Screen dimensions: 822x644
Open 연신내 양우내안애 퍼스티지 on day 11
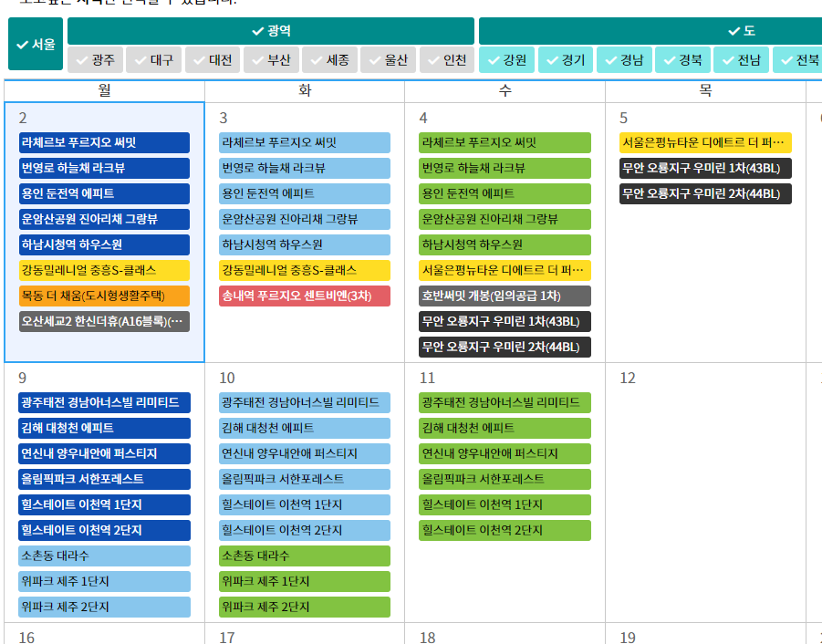click(505, 453)
